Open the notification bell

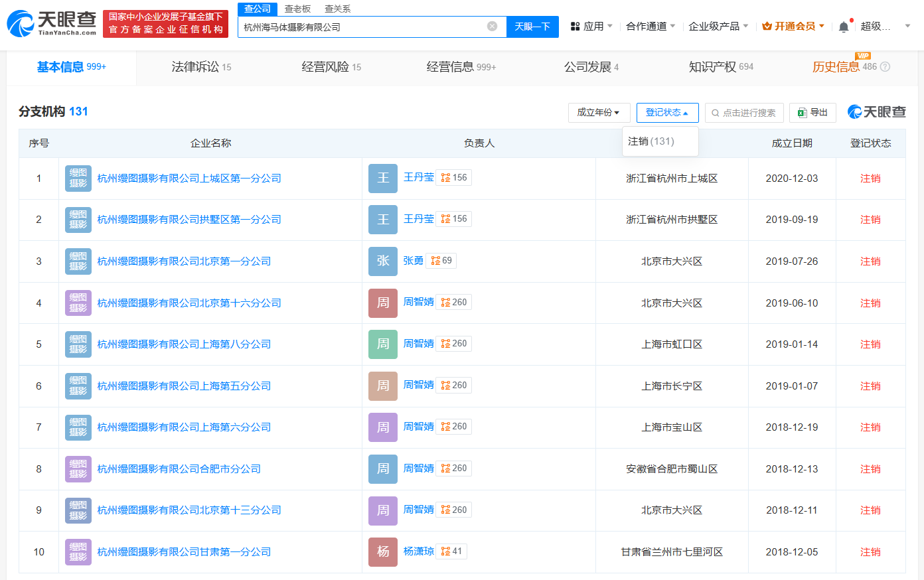pyautogui.click(x=843, y=27)
